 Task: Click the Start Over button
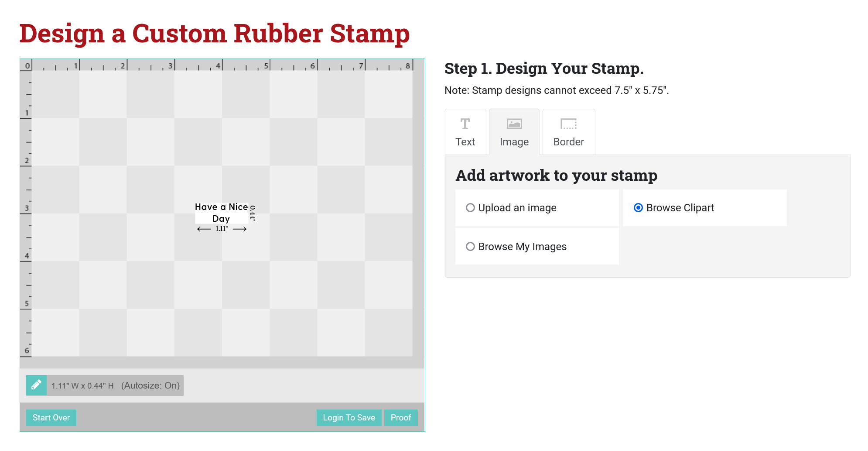51,417
